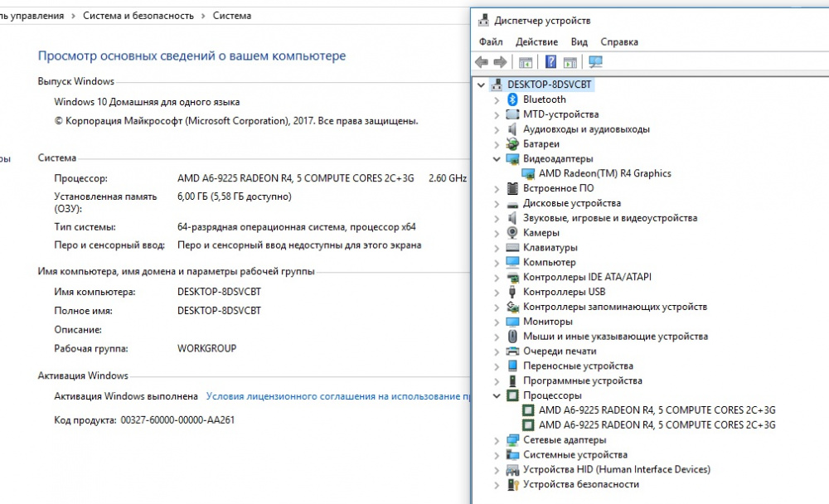The height and width of the screenshot is (504, 829).
Task: Click the Forward arrow in Device Manager toolbar
Action: click(500, 62)
